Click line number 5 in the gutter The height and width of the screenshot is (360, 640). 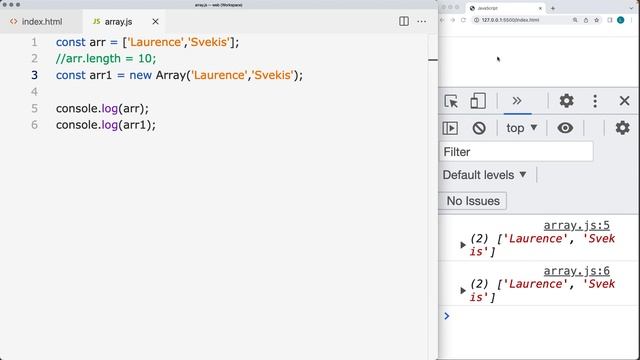34,109
